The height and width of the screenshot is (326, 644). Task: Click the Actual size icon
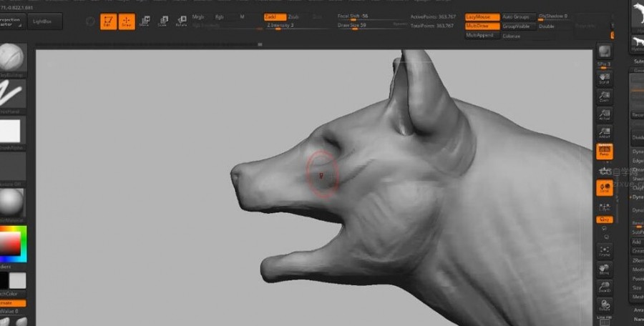pyautogui.click(x=604, y=114)
